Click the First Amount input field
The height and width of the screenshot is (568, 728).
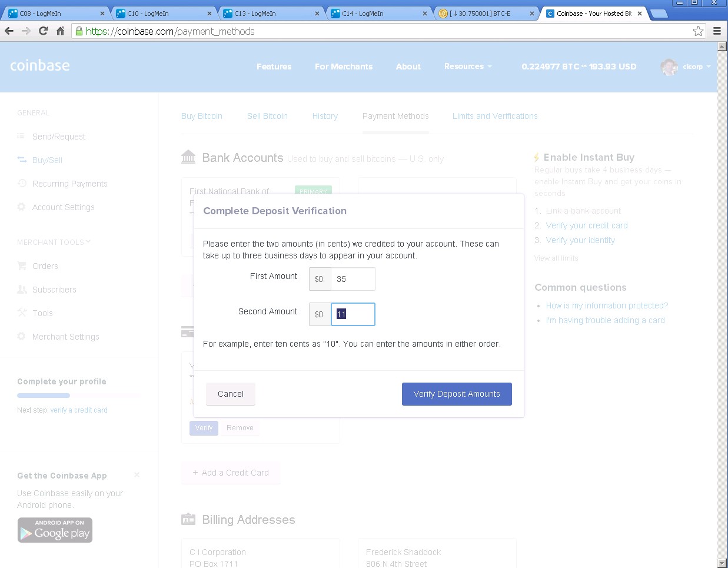(353, 279)
